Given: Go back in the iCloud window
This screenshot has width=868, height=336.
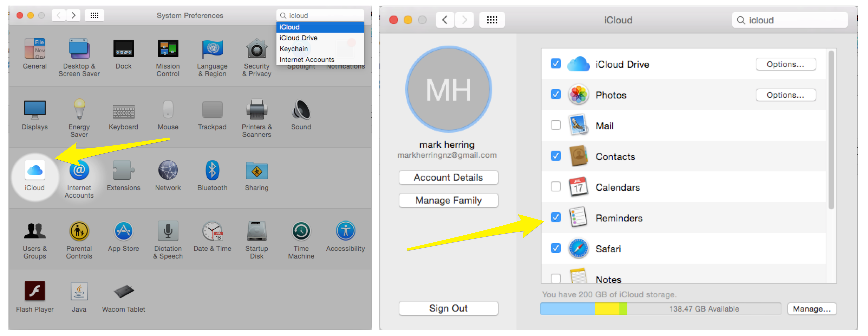Looking at the screenshot, I should tap(445, 20).
